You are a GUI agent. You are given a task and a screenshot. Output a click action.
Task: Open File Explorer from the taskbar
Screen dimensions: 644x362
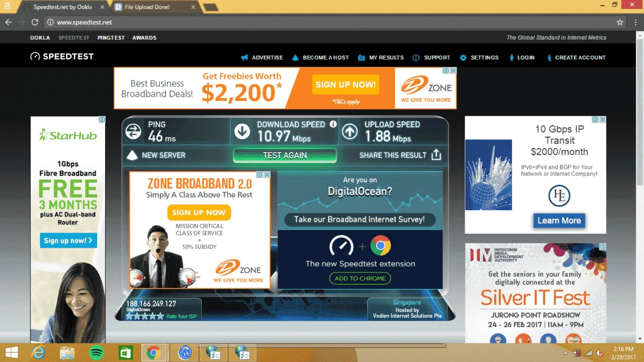[68, 352]
